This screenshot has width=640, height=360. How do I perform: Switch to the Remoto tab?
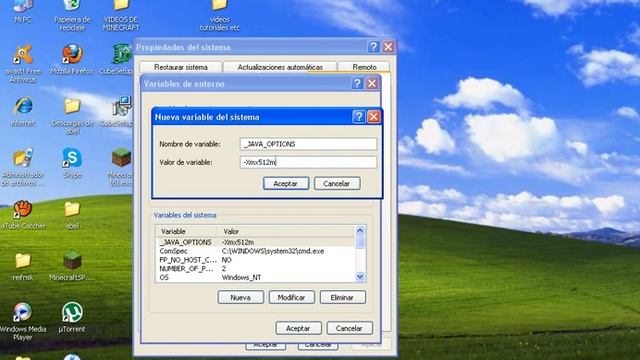click(x=364, y=67)
